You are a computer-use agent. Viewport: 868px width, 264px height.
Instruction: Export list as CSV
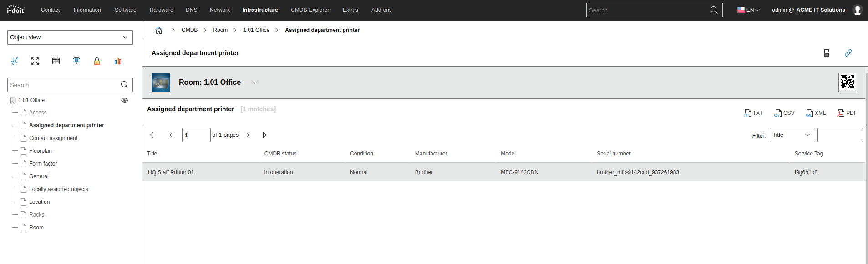[784, 113]
